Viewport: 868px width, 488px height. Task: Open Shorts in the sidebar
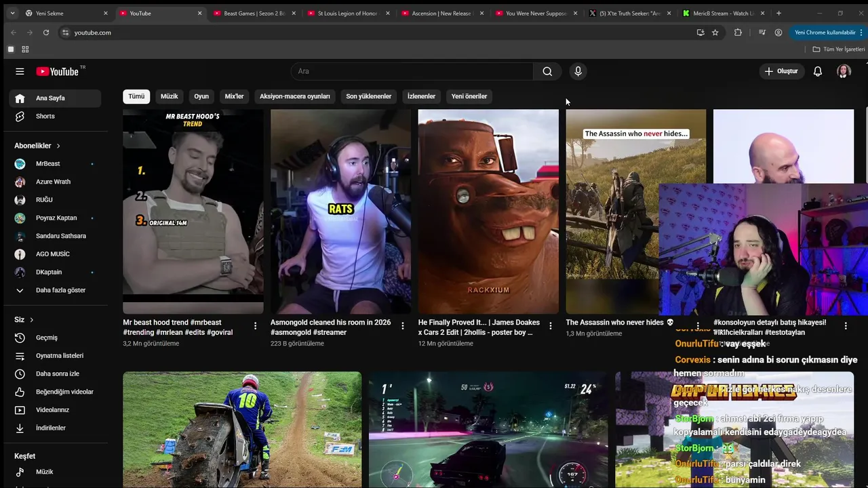click(x=55, y=116)
